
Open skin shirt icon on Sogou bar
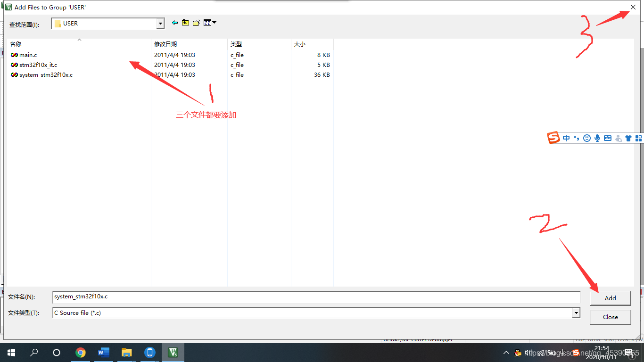[628, 138]
